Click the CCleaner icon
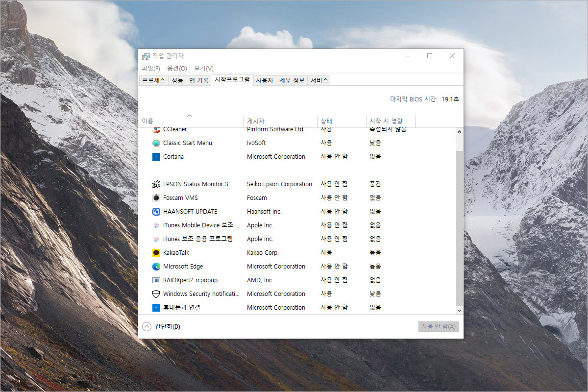The width and height of the screenshot is (588, 392). (x=156, y=130)
